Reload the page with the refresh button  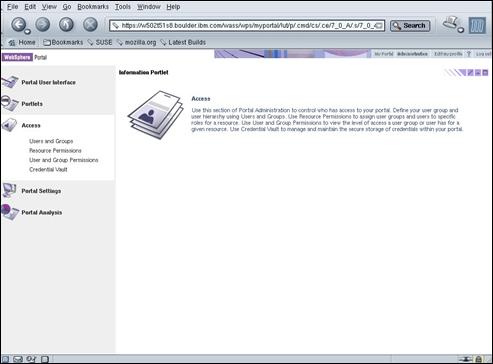click(66, 24)
